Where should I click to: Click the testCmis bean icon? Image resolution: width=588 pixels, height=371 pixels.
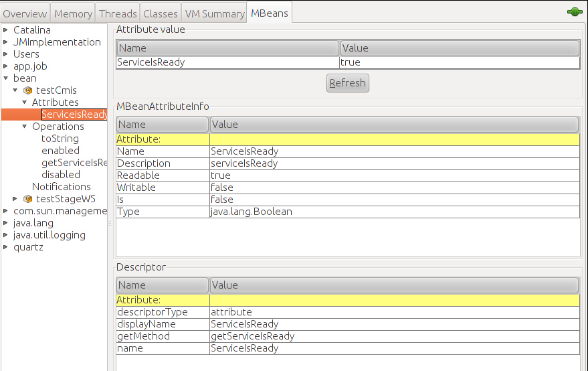tap(27, 90)
